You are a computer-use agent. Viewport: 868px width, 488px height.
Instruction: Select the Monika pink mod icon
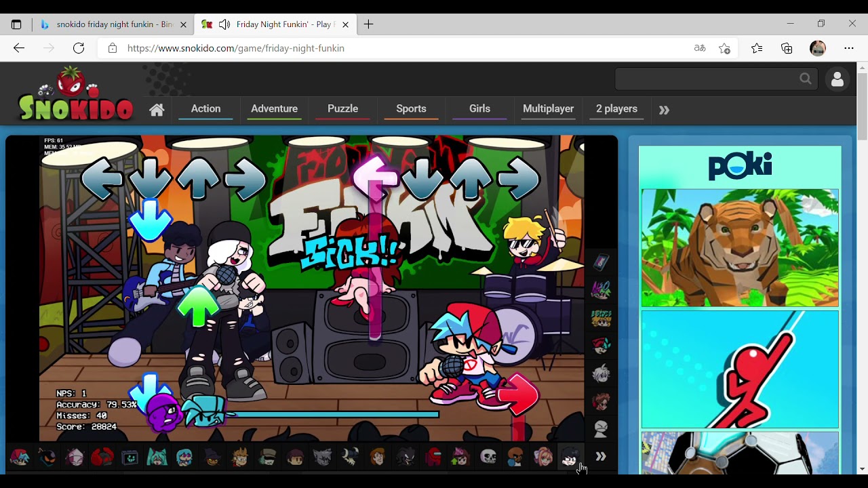(543, 457)
